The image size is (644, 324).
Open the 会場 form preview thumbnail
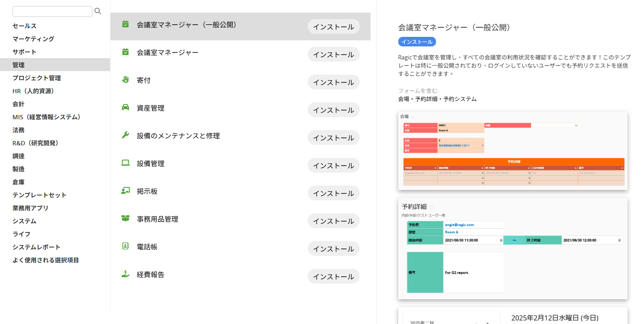[513, 151]
